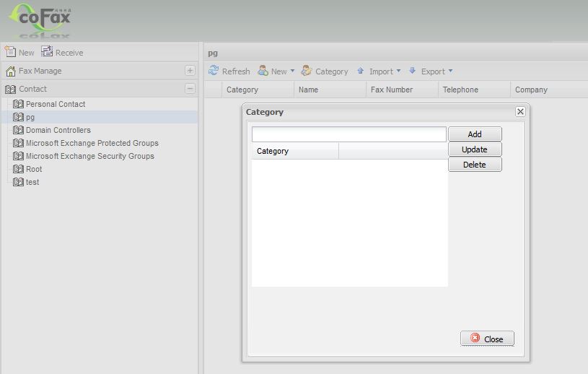
Task: Click the Microsoft Exchange Security Groups book icon
Action: tap(18, 156)
